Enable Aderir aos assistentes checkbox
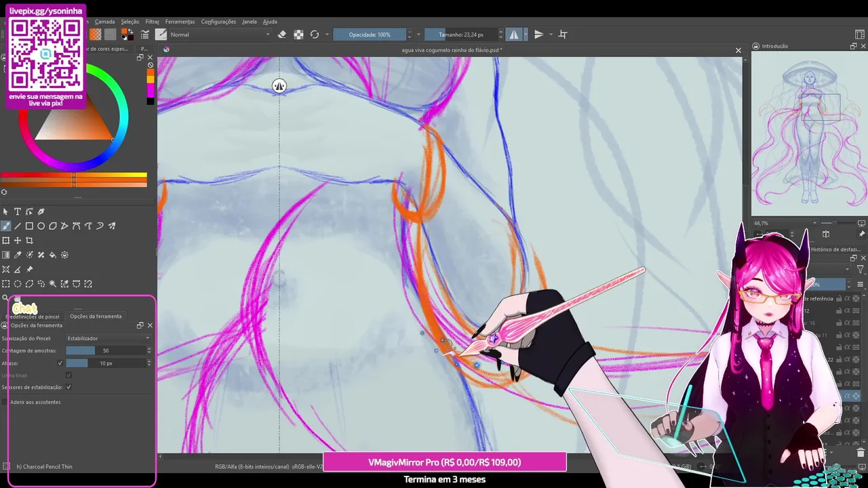 click(x=5, y=402)
